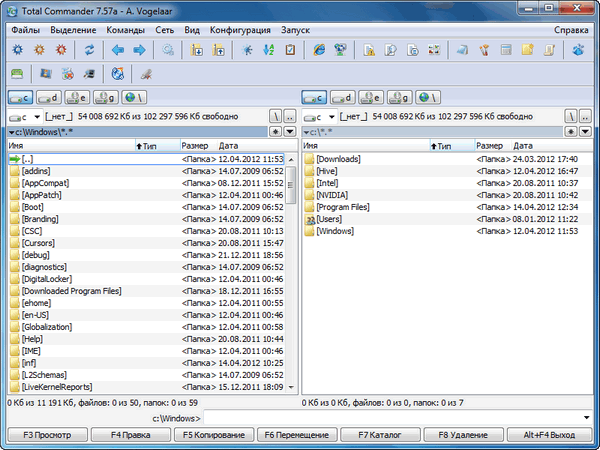600x450 pixels.
Task: Click the blue forward arrow icon
Action: click(x=140, y=49)
